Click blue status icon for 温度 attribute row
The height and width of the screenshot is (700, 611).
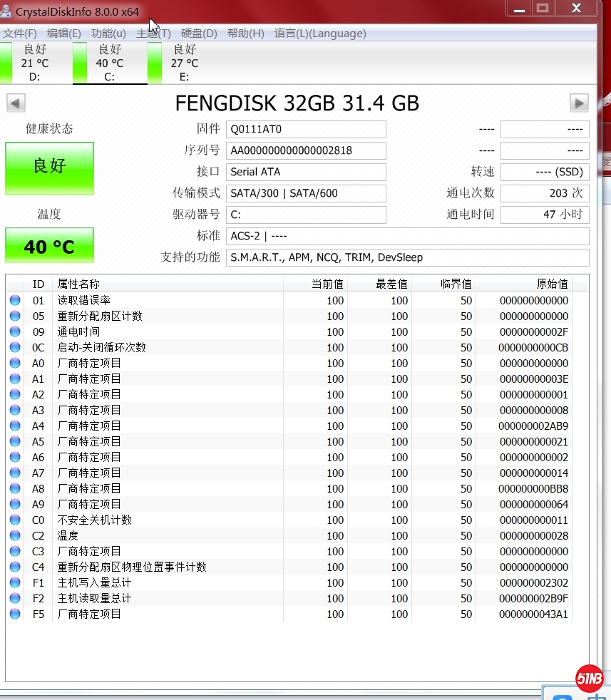(15, 536)
